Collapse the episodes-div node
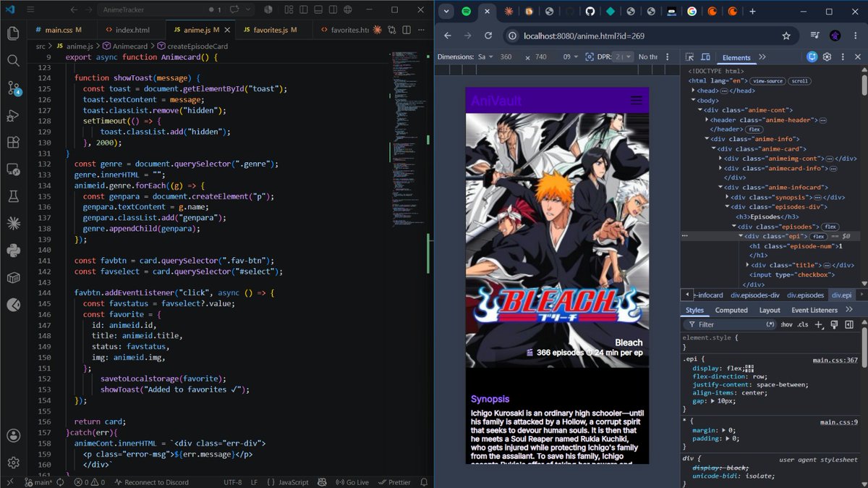The width and height of the screenshot is (868, 488). [x=727, y=207]
